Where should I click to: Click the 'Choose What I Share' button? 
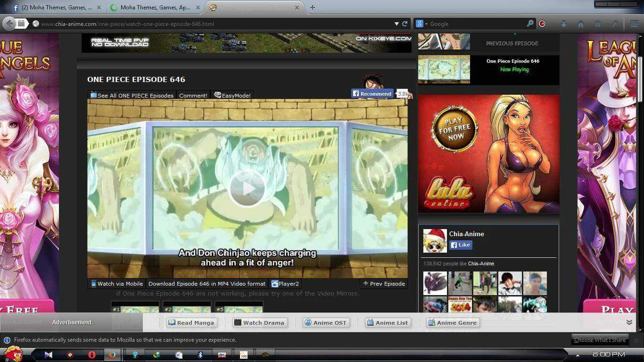600,340
